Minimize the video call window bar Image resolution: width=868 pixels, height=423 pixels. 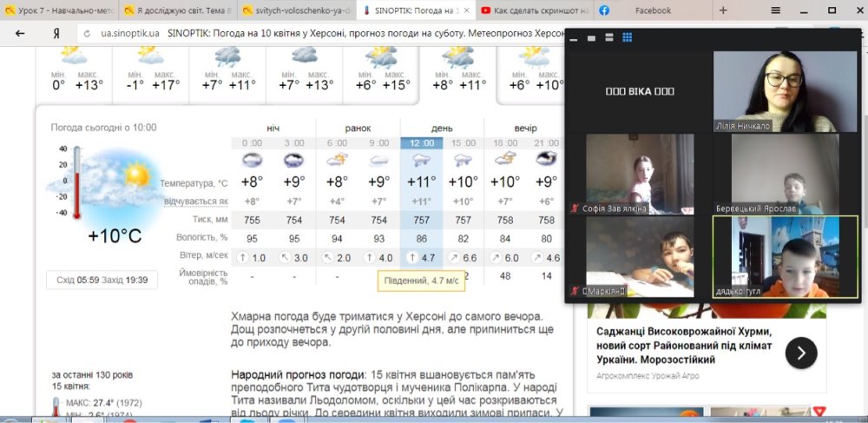pyautogui.click(x=574, y=39)
